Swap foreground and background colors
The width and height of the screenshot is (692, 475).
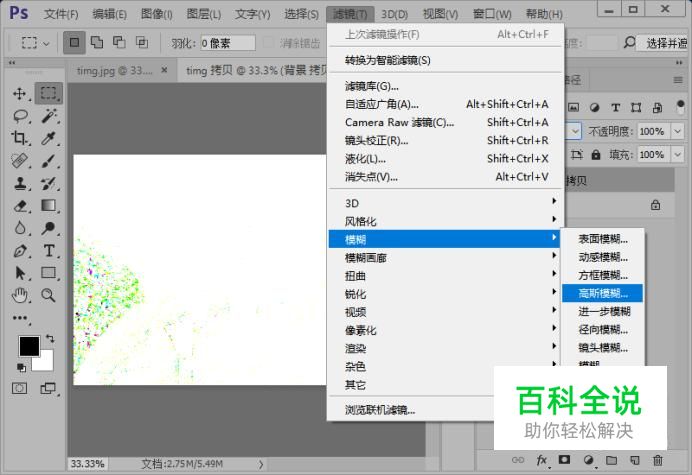point(50,339)
